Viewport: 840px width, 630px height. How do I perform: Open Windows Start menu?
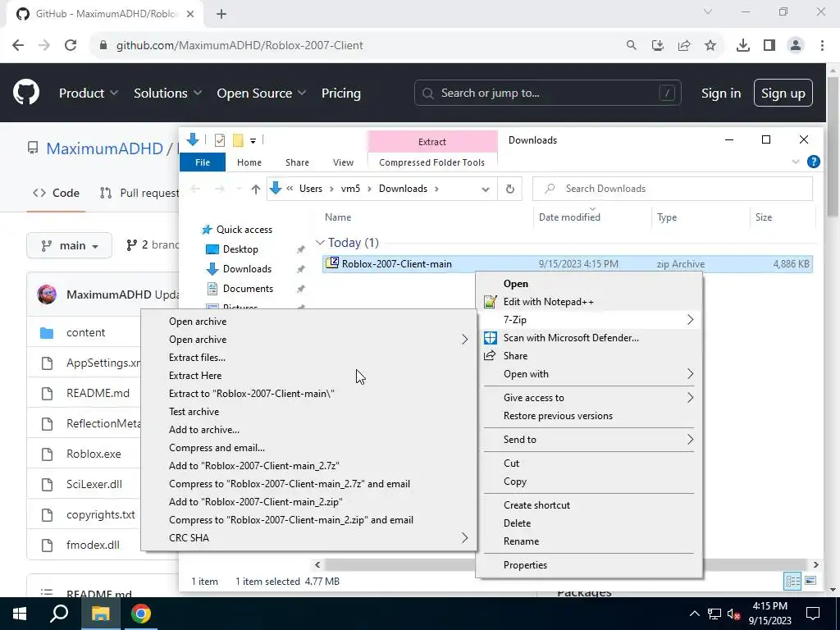pos(20,614)
